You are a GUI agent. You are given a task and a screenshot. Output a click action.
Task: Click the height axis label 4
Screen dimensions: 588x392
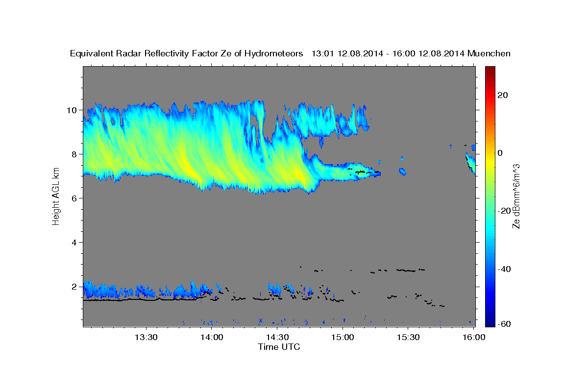(75, 243)
